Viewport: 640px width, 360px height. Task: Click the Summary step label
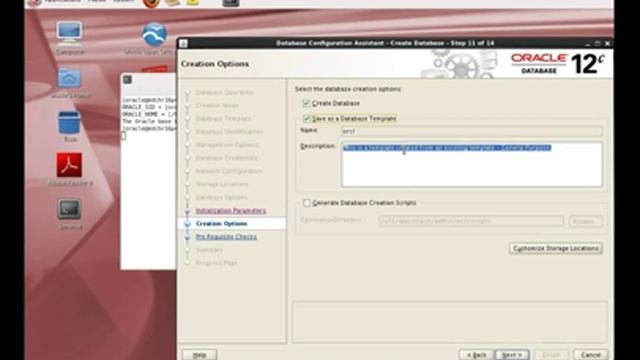point(209,250)
